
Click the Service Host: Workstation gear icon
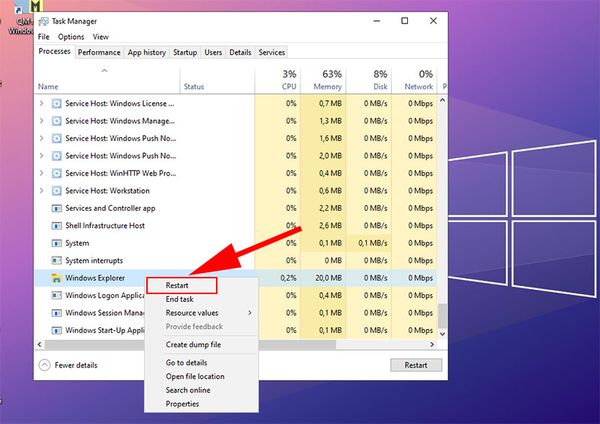pos(56,190)
